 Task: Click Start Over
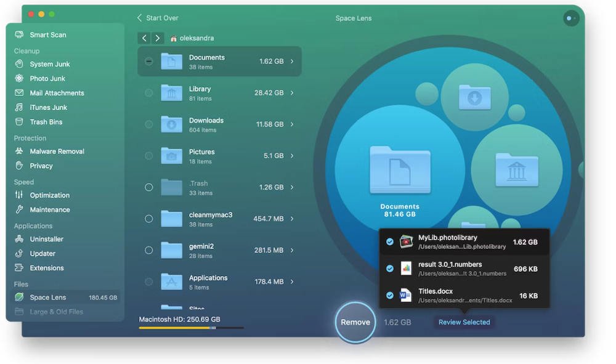coord(158,18)
